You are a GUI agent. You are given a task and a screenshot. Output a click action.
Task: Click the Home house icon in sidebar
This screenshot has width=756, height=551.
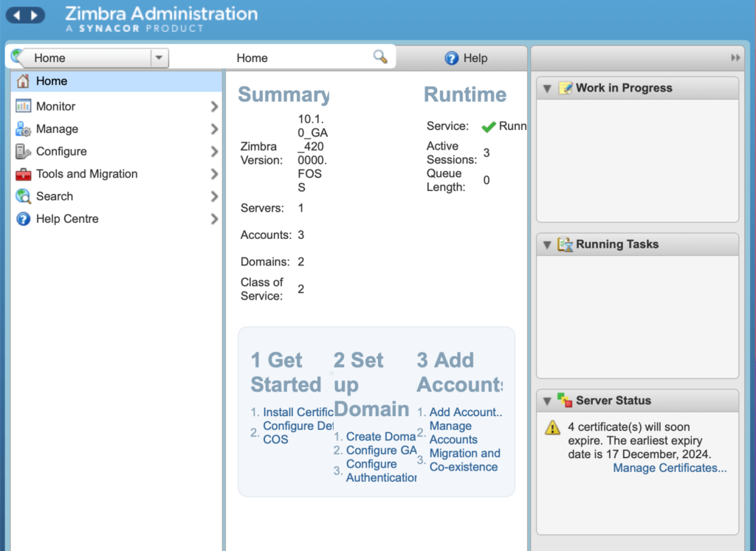(23, 81)
